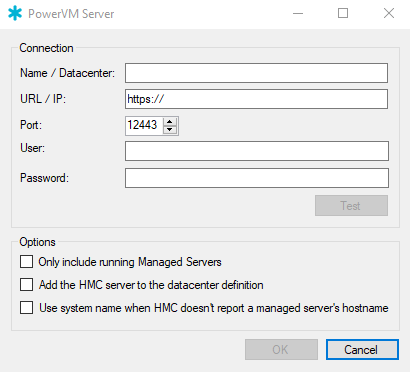Image resolution: width=410 pixels, height=372 pixels.
Task: Click the 'Password:' label text
Action: (44, 178)
